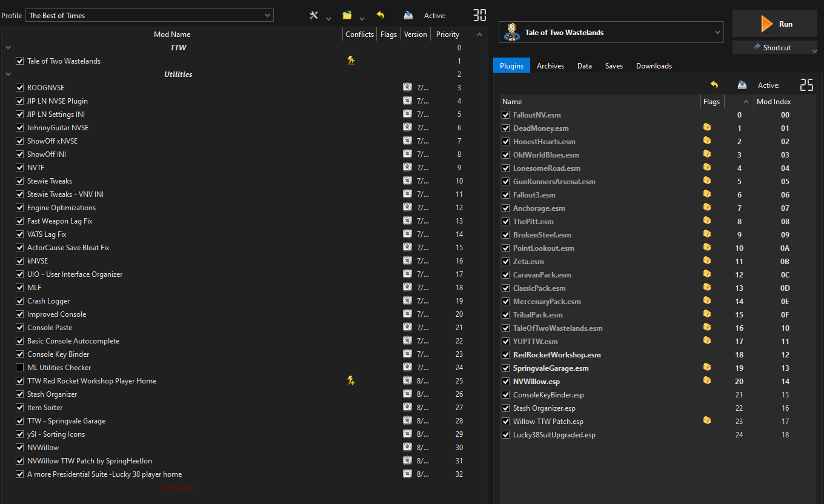Click the flag icon for ThePitt.esm
Viewport: 824px width, 504px height.
click(706, 220)
